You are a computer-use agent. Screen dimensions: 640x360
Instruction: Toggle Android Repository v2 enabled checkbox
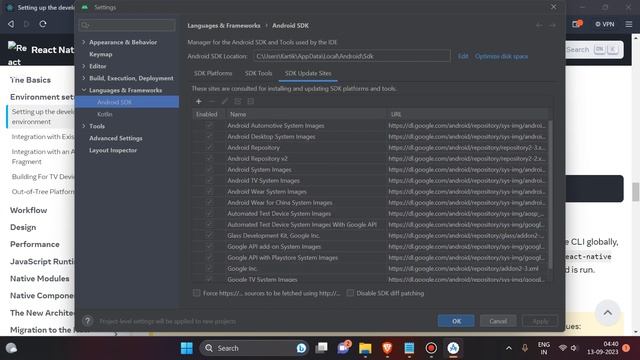[x=209, y=159]
